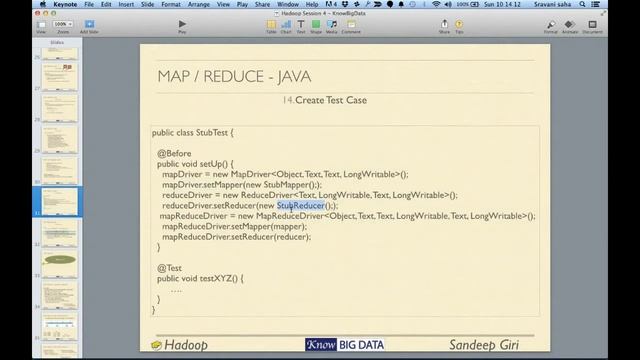Open the Window menu
The width and height of the screenshot is (640, 360).
[x=288, y=4]
